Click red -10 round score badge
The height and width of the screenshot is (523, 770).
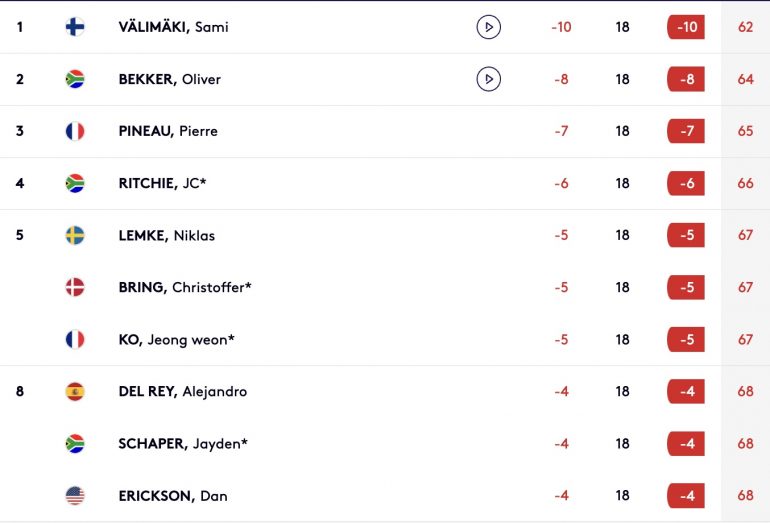click(x=686, y=27)
